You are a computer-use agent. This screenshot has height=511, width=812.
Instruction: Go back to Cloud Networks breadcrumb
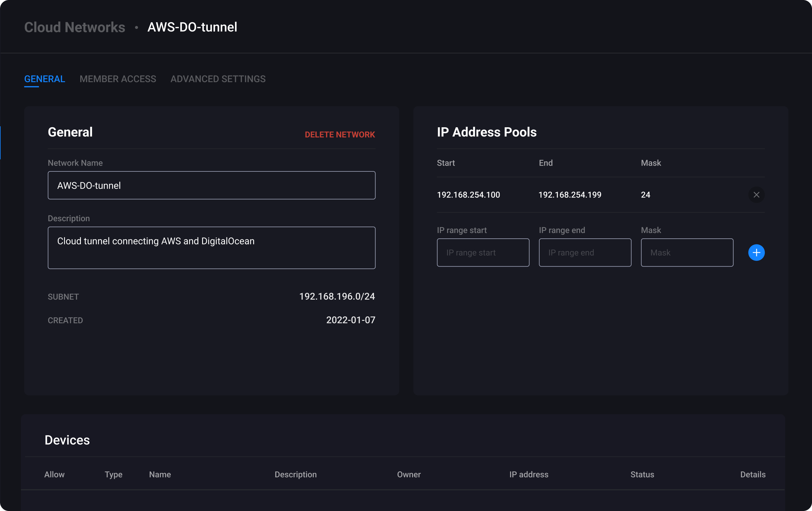pyautogui.click(x=75, y=27)
